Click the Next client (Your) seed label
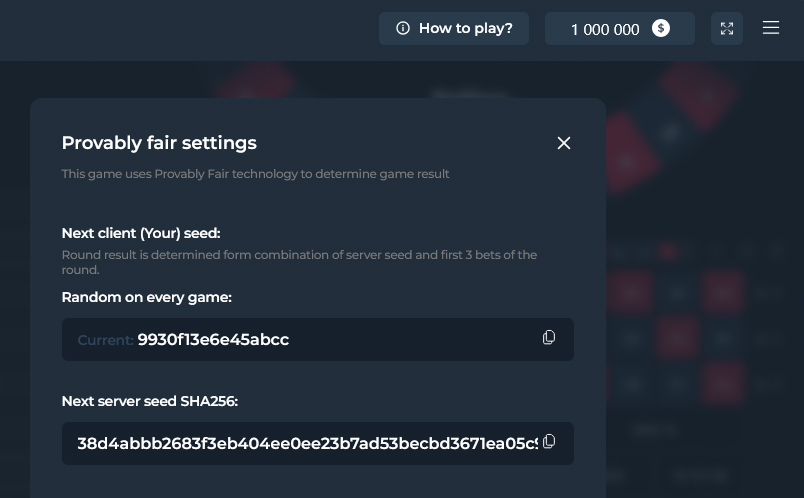804x498 pixels. click(x=141, y=233)
